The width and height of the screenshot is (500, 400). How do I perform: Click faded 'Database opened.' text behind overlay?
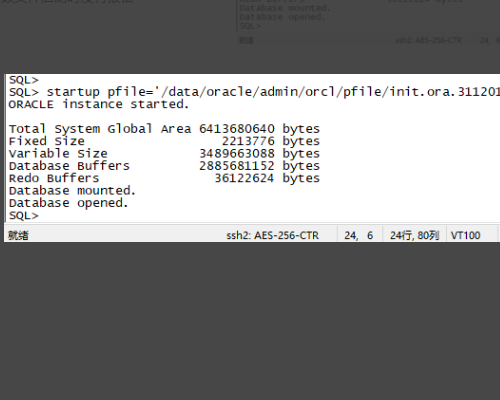coord(282,17)
